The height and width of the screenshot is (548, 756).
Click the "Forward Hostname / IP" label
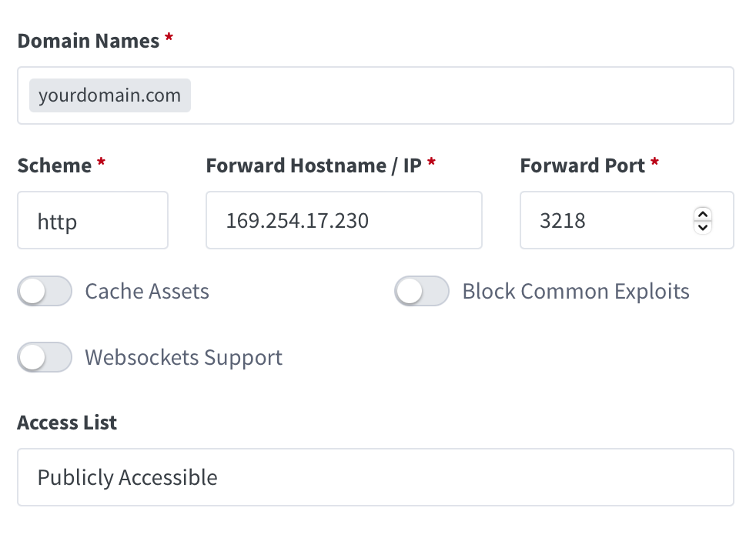click(x=313, y=165)
